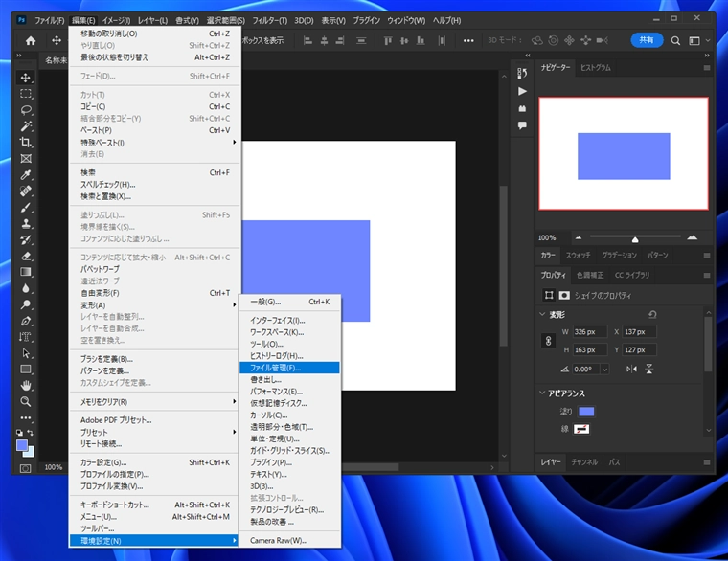Click more options dots in options bar

[468, 41]
